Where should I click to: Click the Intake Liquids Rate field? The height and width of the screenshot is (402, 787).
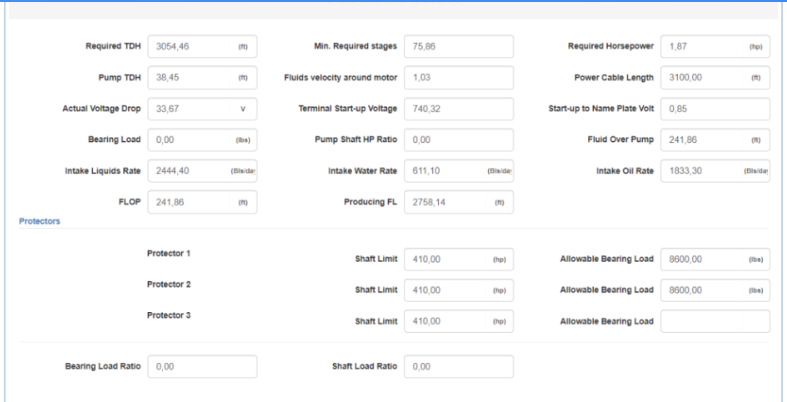[202, 171]
